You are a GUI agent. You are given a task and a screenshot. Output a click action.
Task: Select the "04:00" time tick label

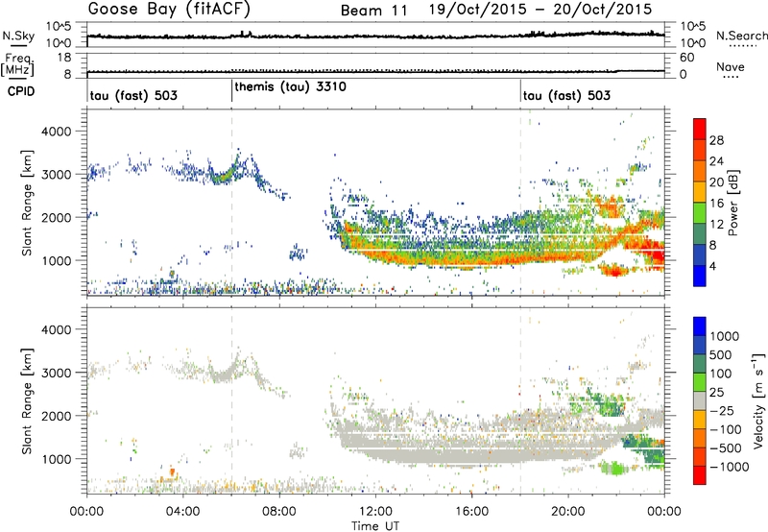183,512
